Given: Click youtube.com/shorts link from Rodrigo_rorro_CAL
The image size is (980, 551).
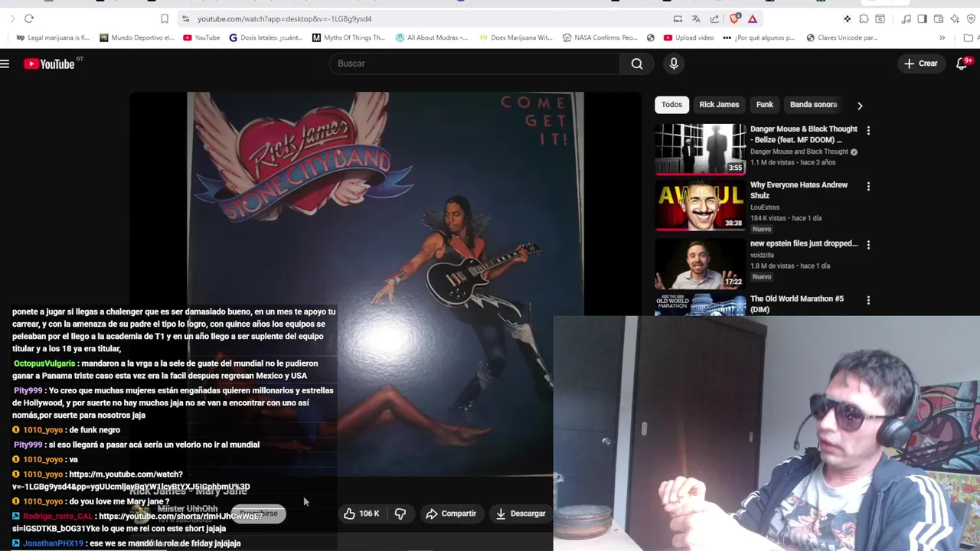Looking at the screenshot, I should tap(138, 522).
